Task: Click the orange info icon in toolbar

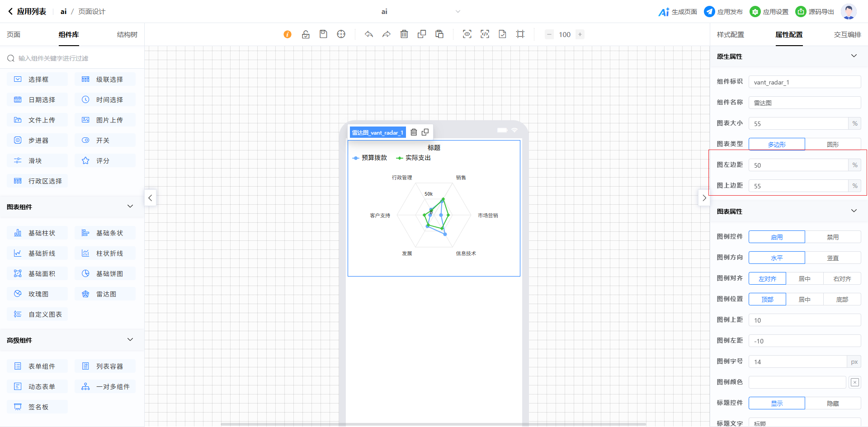Action: pos(288,34)
